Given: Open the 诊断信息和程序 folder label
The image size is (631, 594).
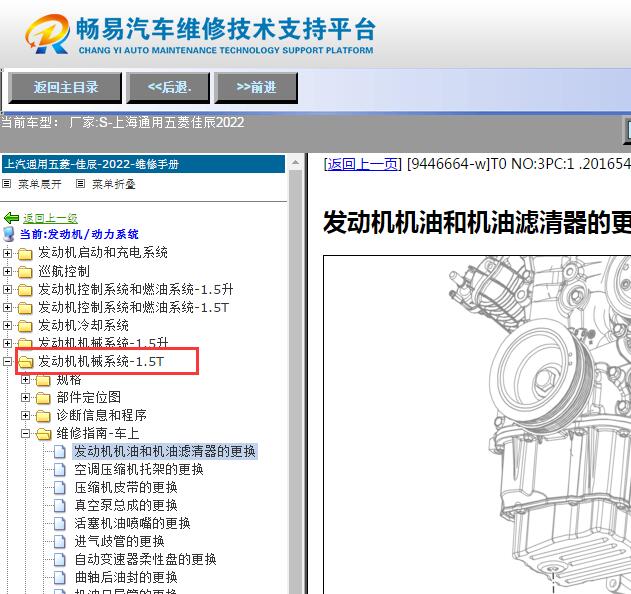Looking at the screenshot, I should [x=101, y=415].
